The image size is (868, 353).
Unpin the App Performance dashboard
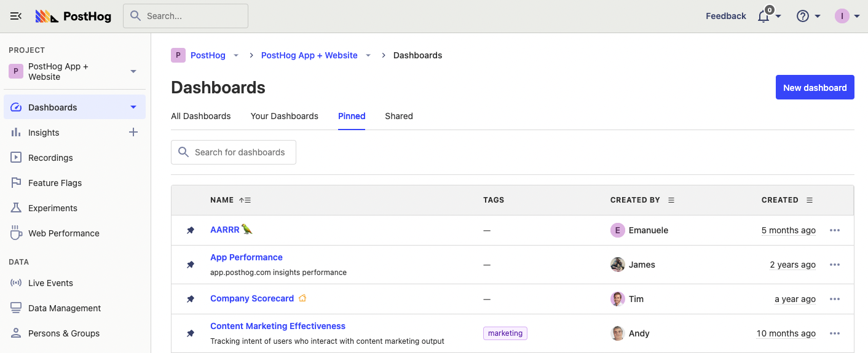pyautogui.click(x=191, y=265)
